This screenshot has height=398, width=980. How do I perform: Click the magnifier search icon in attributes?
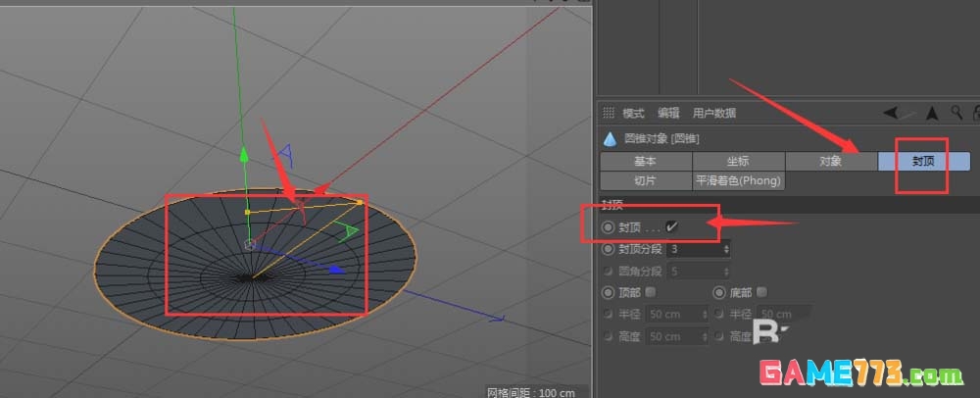956,113
